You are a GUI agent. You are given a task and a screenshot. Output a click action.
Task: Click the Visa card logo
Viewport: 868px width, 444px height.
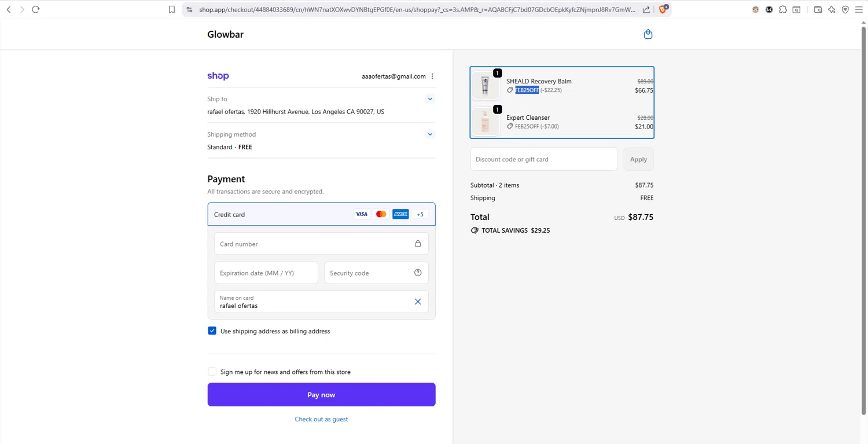click(x=362, y=214)
